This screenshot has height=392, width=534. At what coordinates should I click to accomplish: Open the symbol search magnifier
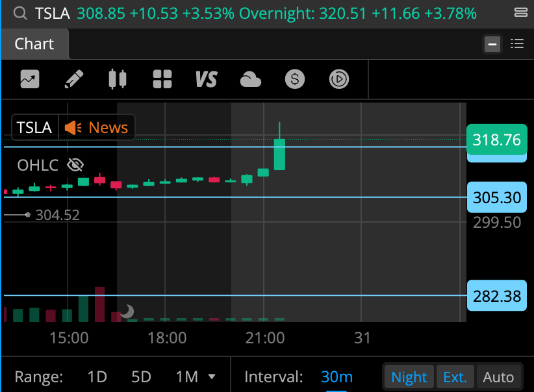(x=20, y=14)
